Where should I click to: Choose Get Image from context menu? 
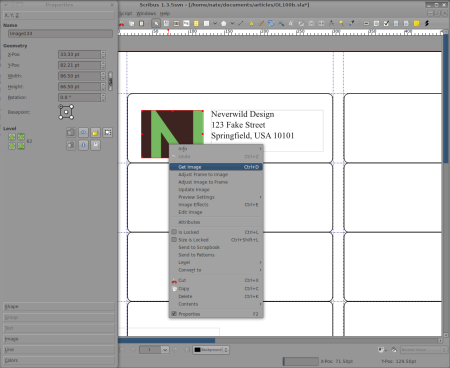point(216,167)
